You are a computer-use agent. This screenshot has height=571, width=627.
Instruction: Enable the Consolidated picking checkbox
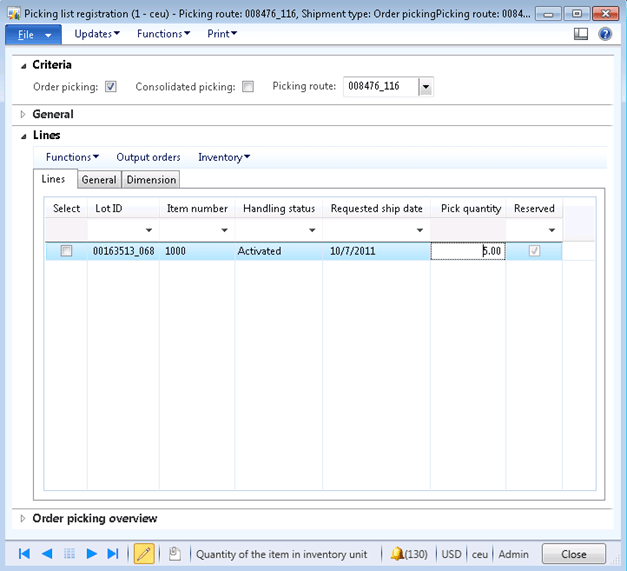click(248, 87)
